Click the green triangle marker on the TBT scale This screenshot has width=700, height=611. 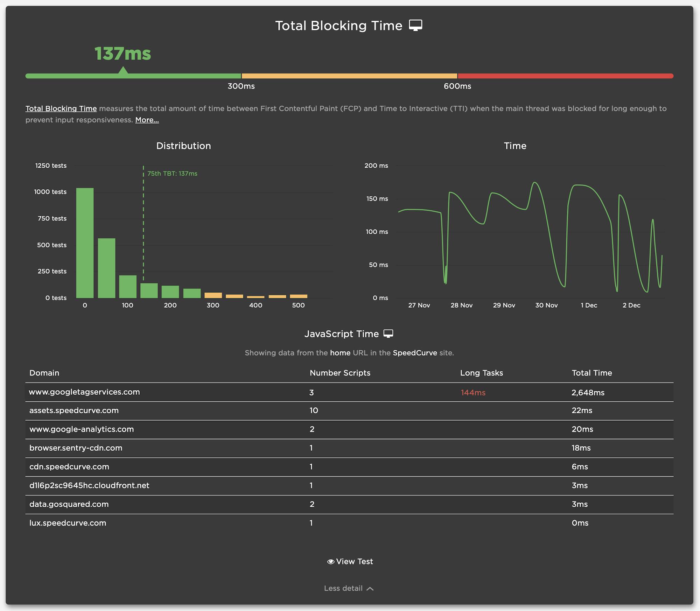pos(123,71)
